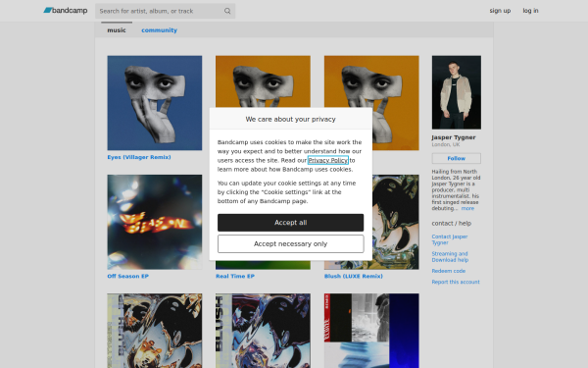Open Streaming and Download help link
The height and width of the screenshot is (368, 588).
click(450, 257)
